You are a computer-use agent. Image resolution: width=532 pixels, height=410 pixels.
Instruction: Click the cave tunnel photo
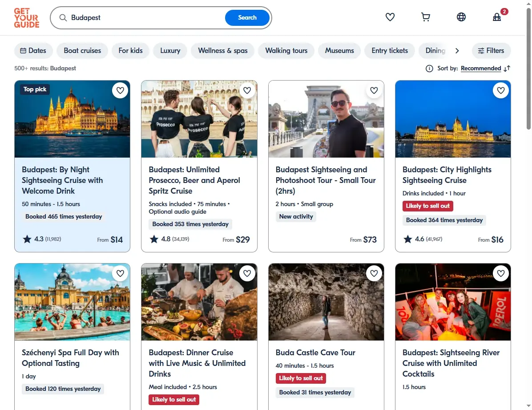click(x=326, y=302)
